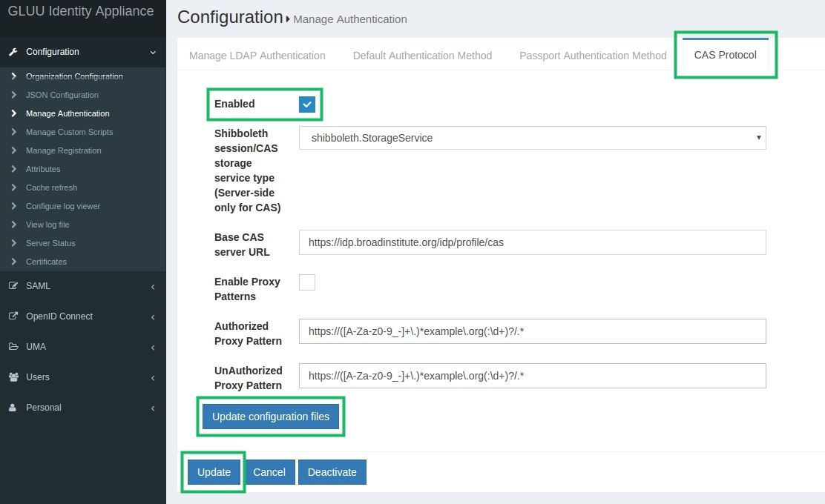Tick the Enable Proxy Patterns checkbox
Viewport: 825px width, 504px height.
307,282
